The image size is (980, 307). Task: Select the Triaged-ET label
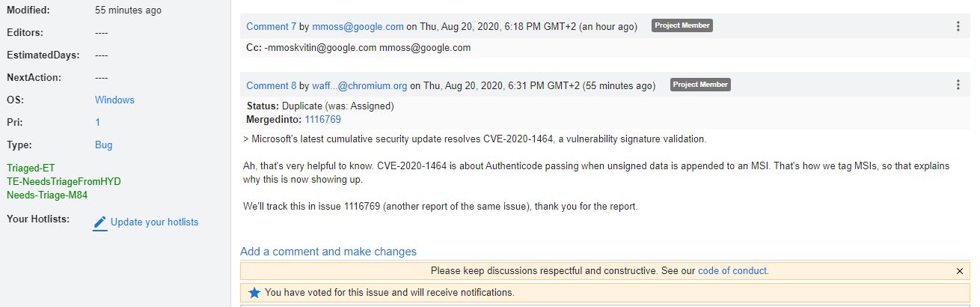(31, 168)
